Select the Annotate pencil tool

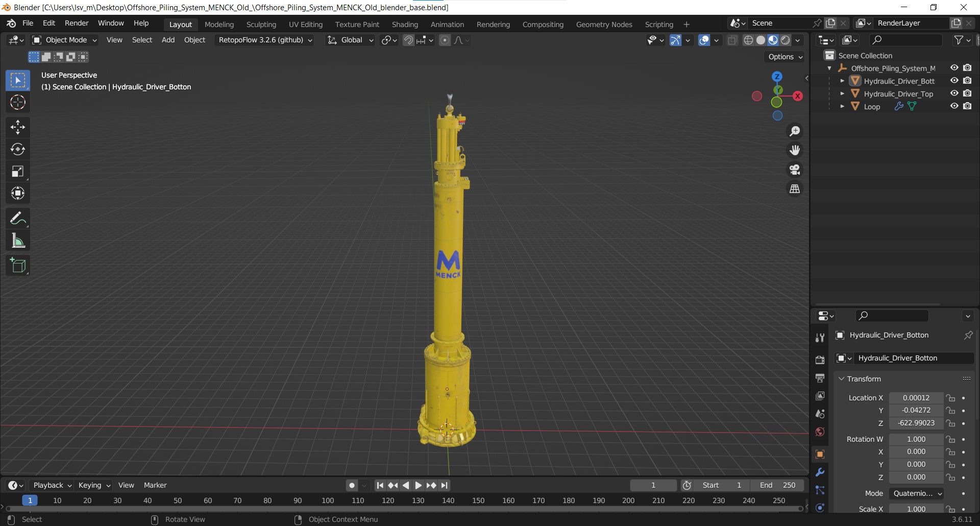point(18,219)
